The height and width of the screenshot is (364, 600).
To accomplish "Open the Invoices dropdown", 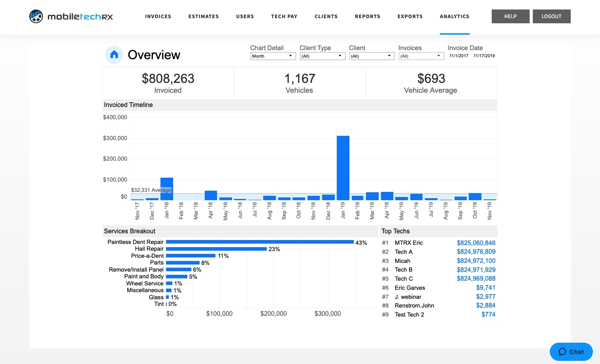I will point(421,56).
